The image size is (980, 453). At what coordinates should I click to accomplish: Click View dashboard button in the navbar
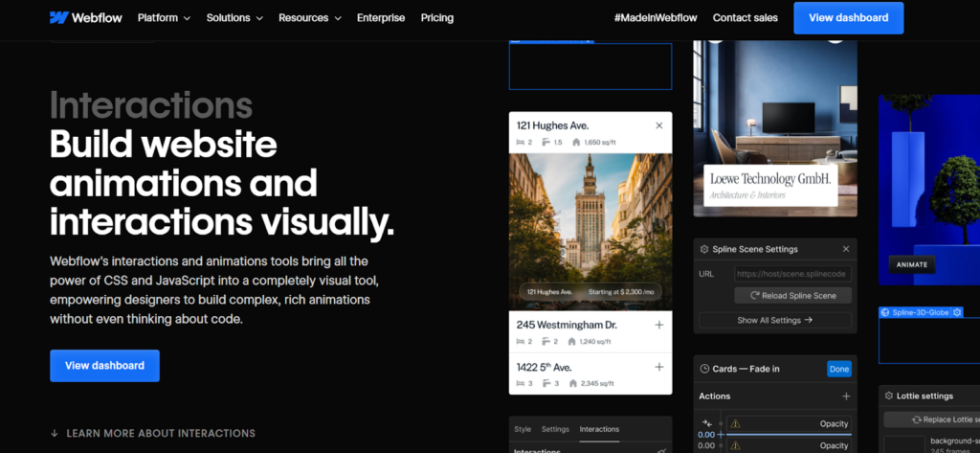coord(848,18)
